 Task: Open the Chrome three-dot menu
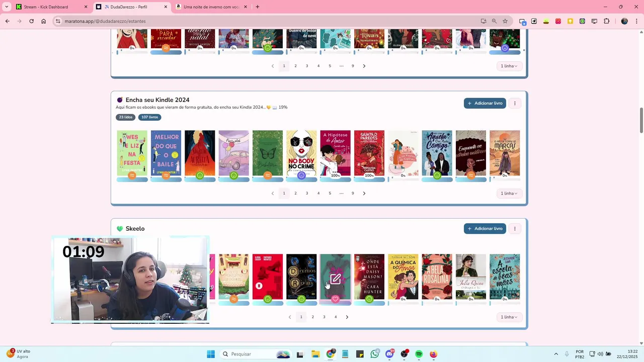636,21
